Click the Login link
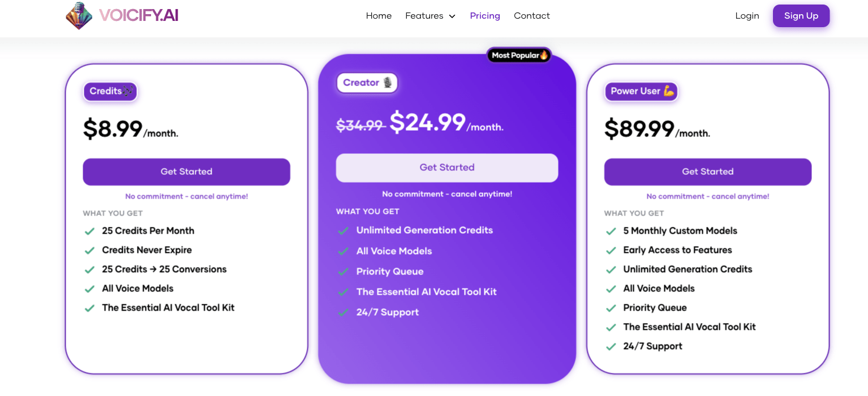Viewport: 868px width, 396px height. [x=747, y=15]
